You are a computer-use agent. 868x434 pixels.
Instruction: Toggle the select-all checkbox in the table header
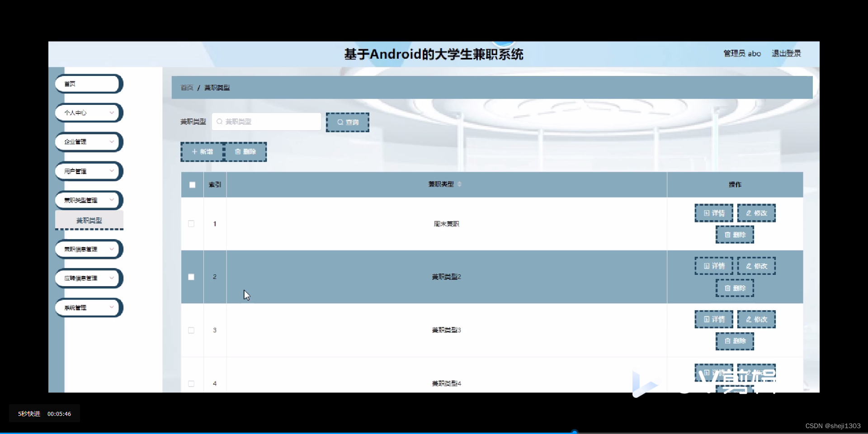[192, 184]
